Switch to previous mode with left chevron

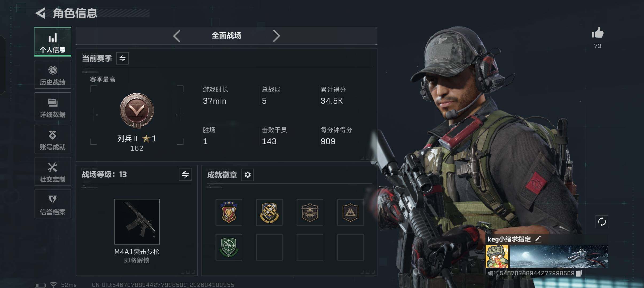pyautogui.click(x=177, y=36)
